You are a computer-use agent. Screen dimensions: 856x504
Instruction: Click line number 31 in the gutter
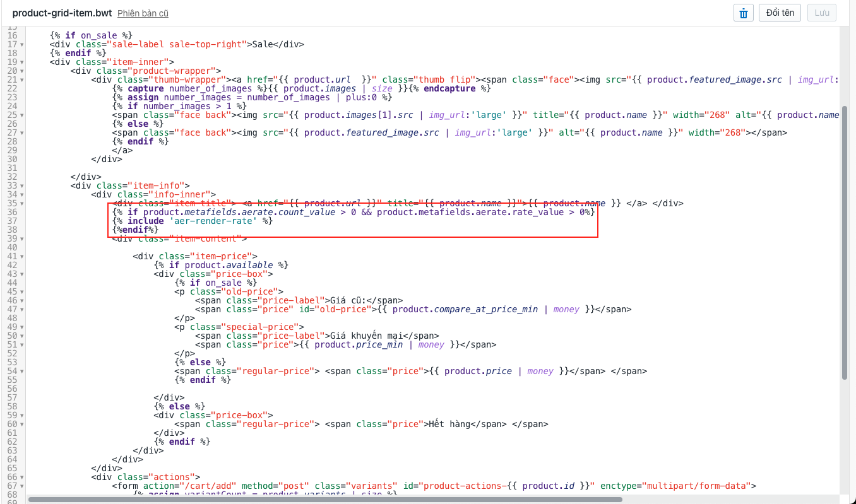click(13, 168)
